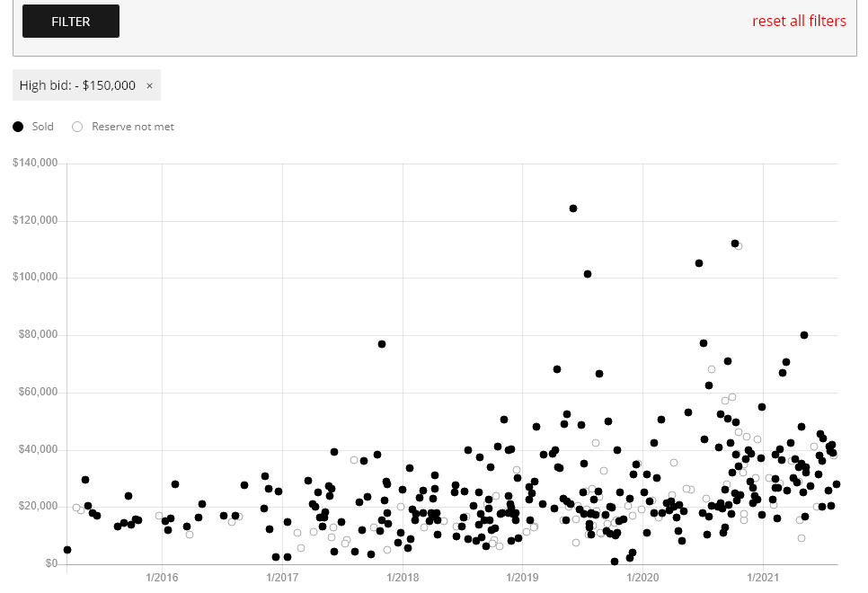The height and width of the screenshot is (593, 868).
Task: Click the $60,000 y-axis label
Action: (x=38, y=392)
